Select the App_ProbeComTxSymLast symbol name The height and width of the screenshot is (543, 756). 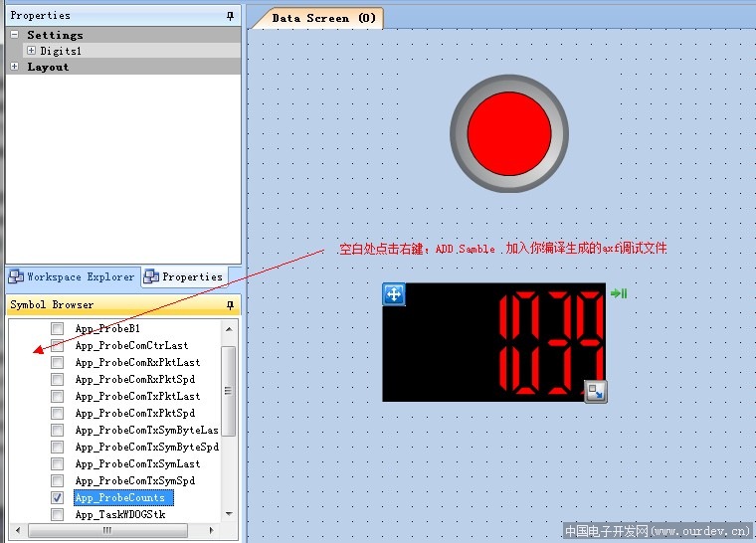click(137, 463)
